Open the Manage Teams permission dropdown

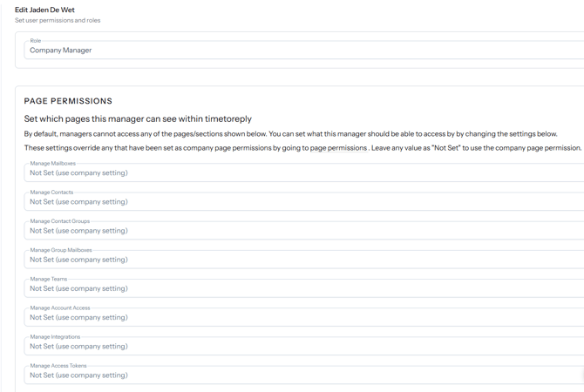tap(304, 288)
